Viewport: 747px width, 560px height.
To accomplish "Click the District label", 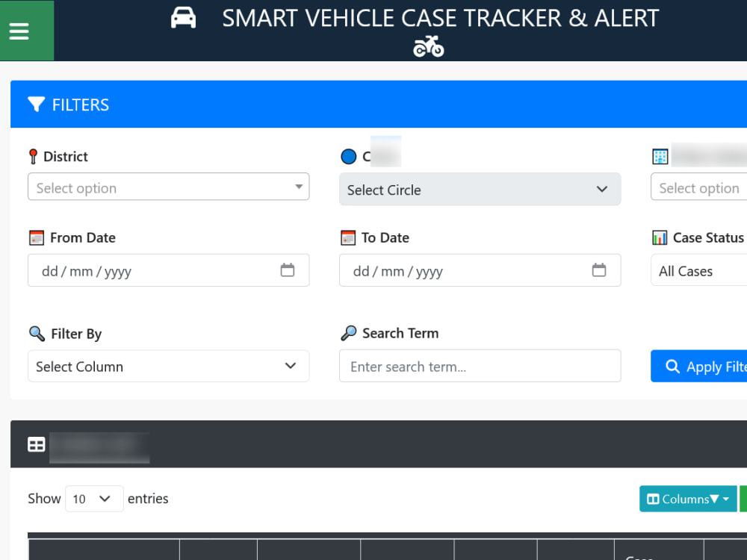I will coord(66,156).
